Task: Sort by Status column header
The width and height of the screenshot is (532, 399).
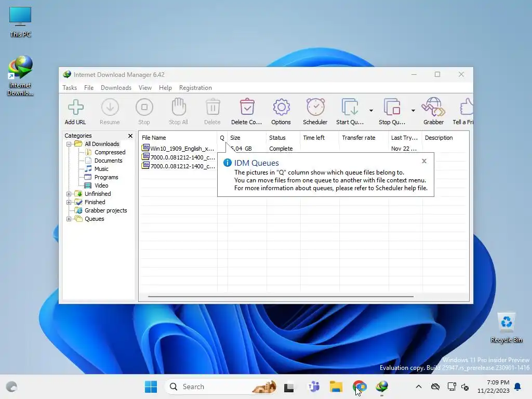Action: point(283,138)
